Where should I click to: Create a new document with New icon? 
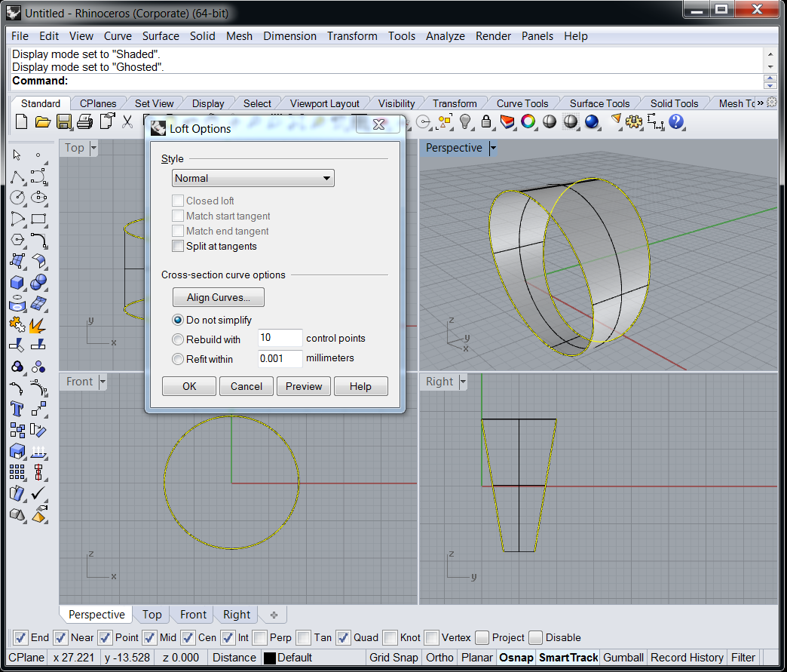21,121
